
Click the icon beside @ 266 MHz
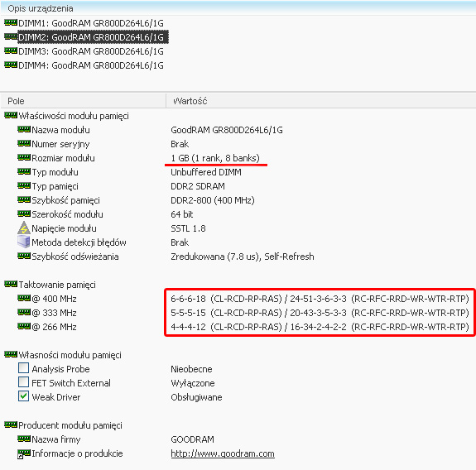click(24, 327)
